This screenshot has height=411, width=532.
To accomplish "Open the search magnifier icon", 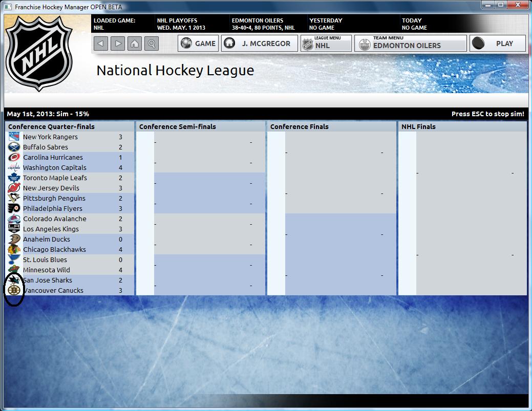I will (x=152, y=44).
